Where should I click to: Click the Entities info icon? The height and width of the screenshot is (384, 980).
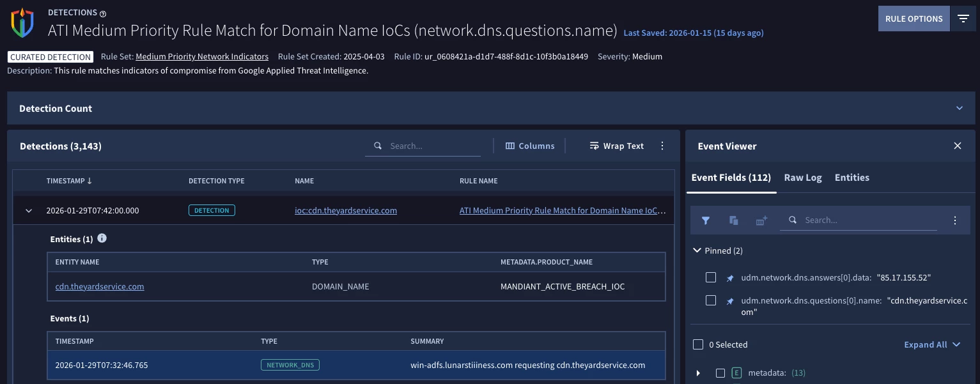tap(102, 238)
